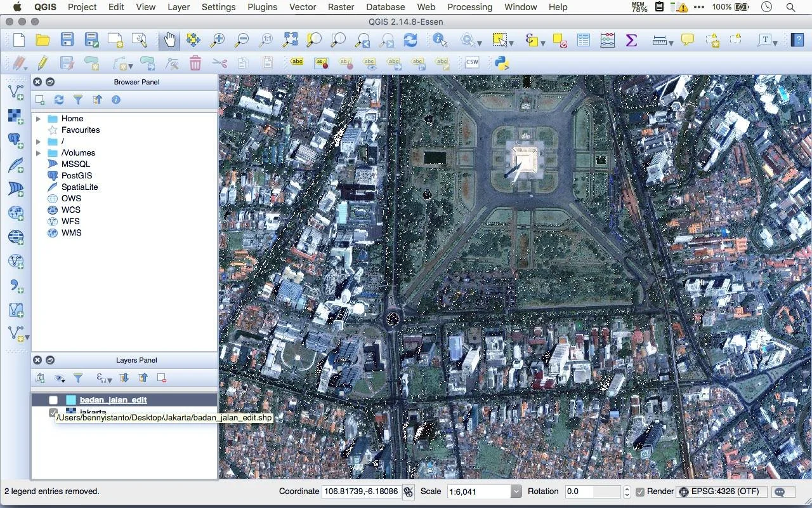Click the Delete Selected trash icon
This screenshot has width=812, height=508.
pyautogui.click(x=195, y=63)
